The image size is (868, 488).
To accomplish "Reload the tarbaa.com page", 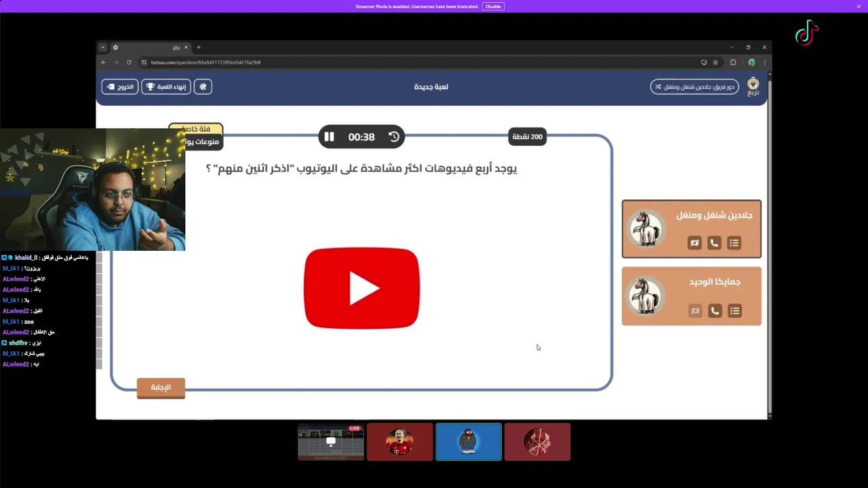I will [x=129, y=62].
